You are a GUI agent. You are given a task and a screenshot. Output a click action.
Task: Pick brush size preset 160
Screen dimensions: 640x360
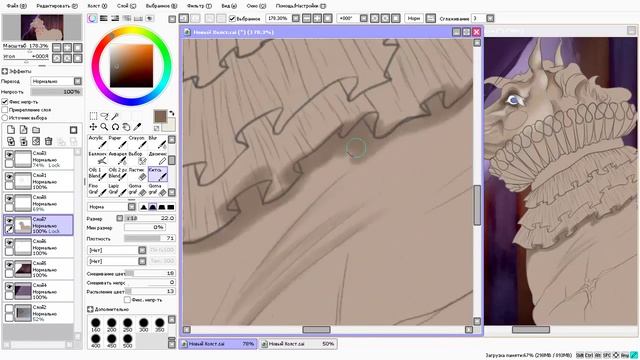coord(96,325)
